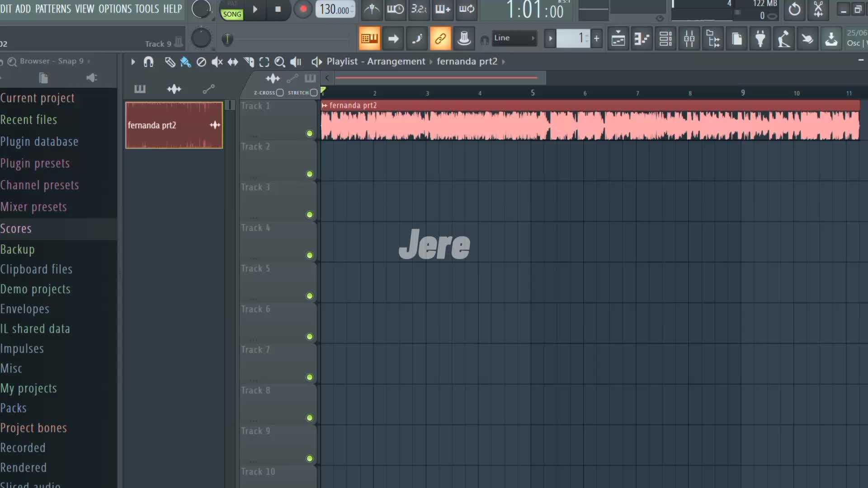
Task: Expand the playlist options menu arrow
Action: coord(133,62)
